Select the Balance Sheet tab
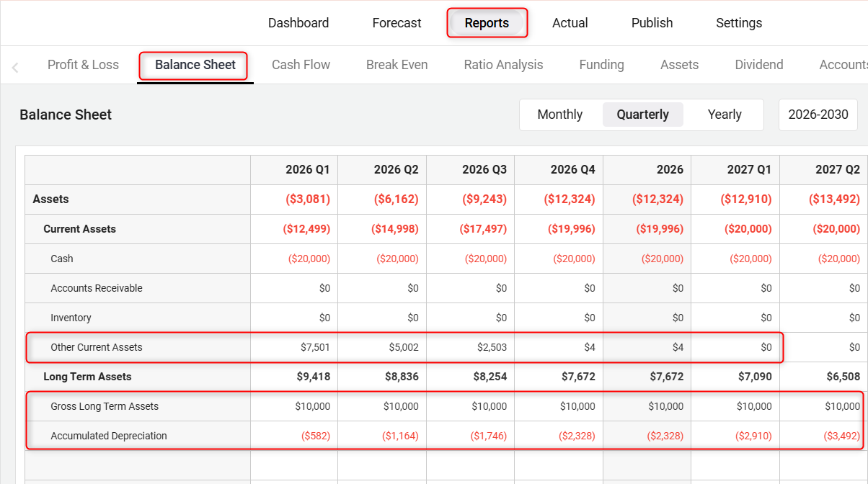The height and width of the screenshot is (484, 868). click(195, 65)
